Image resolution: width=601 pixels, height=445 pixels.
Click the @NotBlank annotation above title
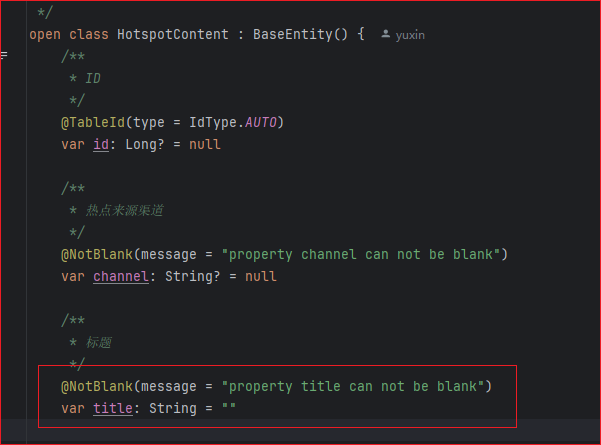[97, 386]
